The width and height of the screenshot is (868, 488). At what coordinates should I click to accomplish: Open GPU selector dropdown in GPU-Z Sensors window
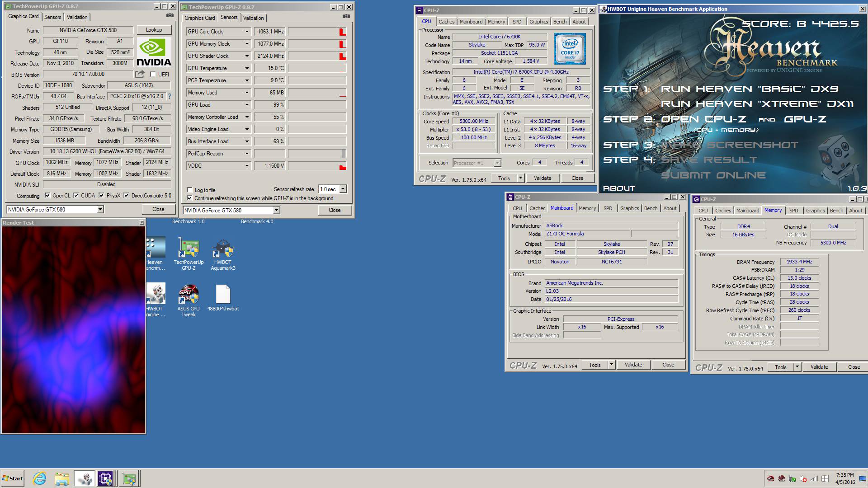[277, 210]
